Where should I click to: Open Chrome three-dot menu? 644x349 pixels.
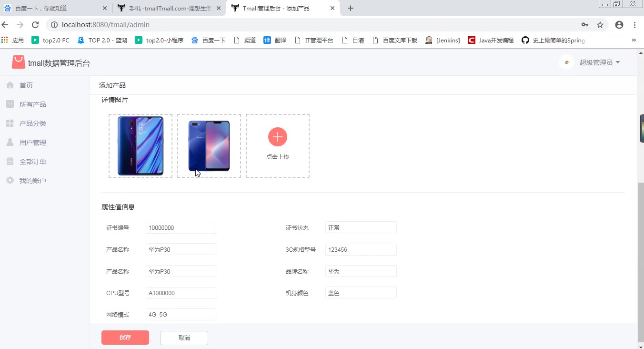coord(635,25)
